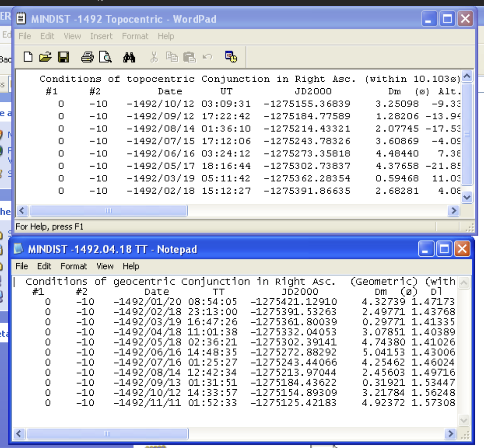Click JD2000 value -1275302.73837 in WordPad
484x448 pixels.
[x=307, y=166]
